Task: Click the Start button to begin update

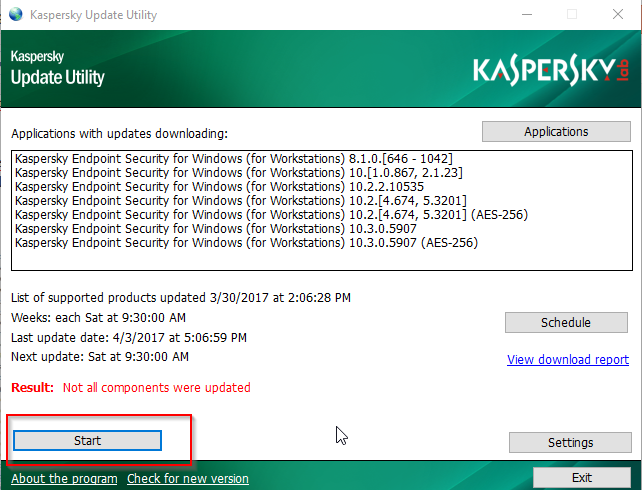Action: [x=87, y=440]
